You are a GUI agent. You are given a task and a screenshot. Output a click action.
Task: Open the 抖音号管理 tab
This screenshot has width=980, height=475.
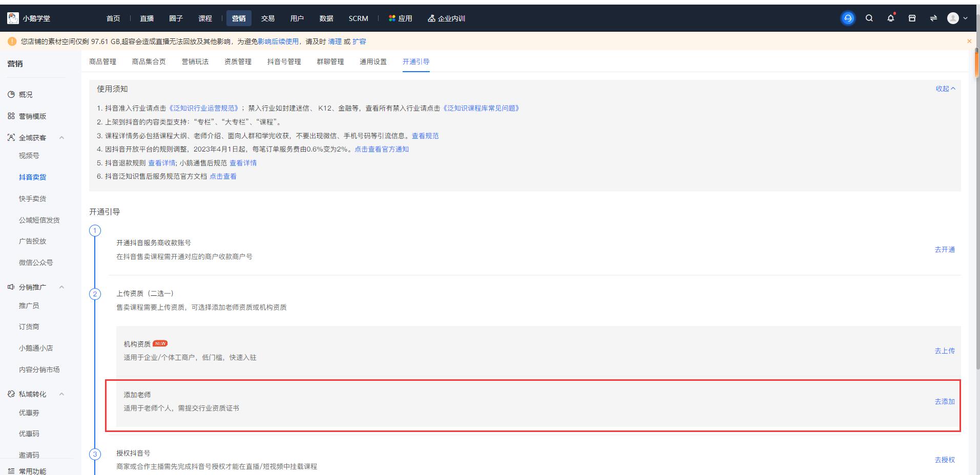coord(284,61)
